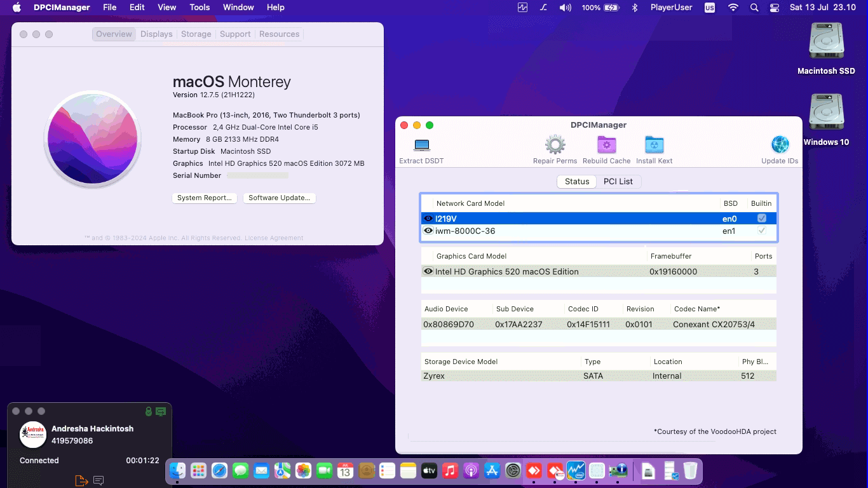
Task: Open the Help menu
Action: (275, 8)
